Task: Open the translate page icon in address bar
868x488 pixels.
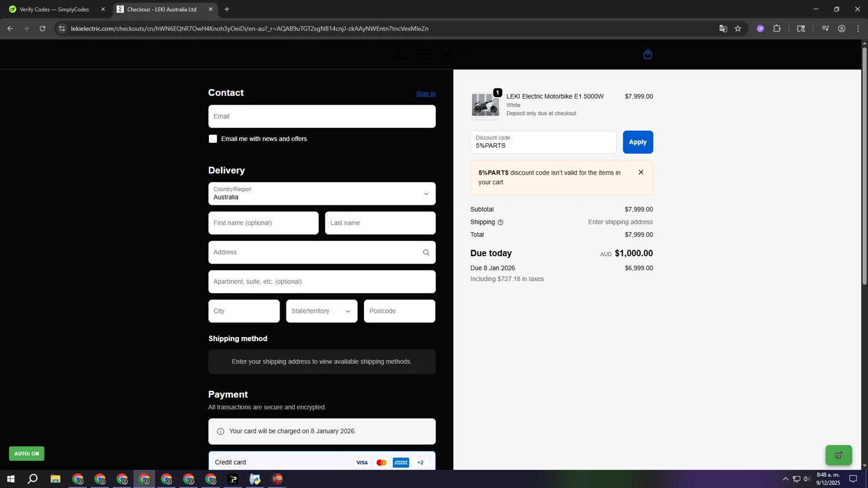Action: tap(723, 28)
